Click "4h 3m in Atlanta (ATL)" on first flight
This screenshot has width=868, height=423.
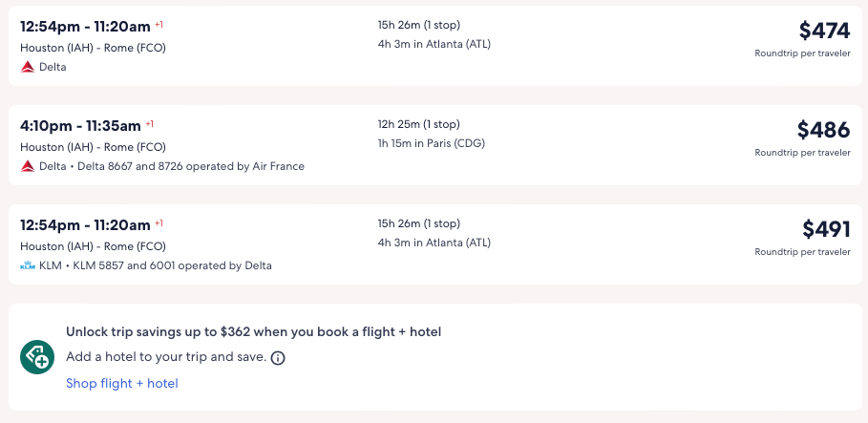pyautogui.click(x=434, y=44)
